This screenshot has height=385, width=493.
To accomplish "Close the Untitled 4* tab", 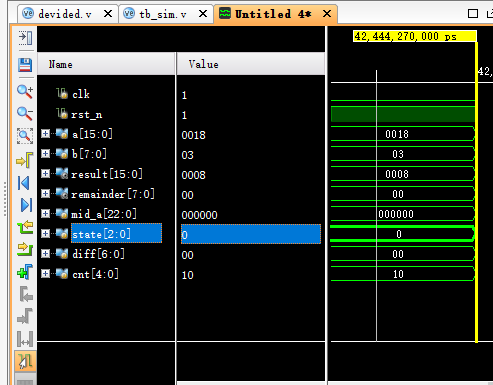I will coord(327,14).
